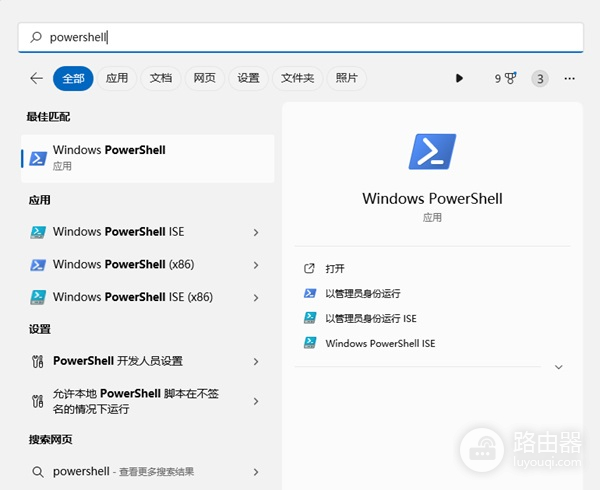Click the account badge labeled 3
The width and height of the screenshot is (600, 490).
point(540,79)
